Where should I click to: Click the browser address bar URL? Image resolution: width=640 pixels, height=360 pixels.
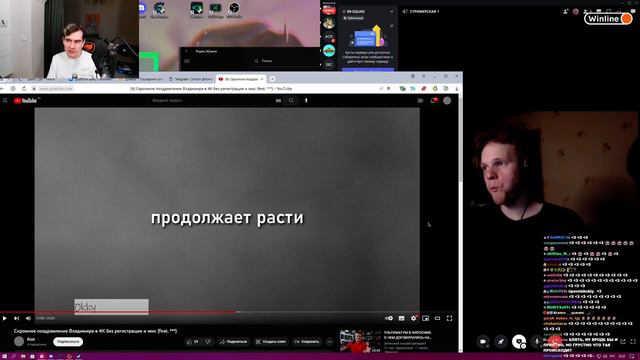tap(56, 89)
